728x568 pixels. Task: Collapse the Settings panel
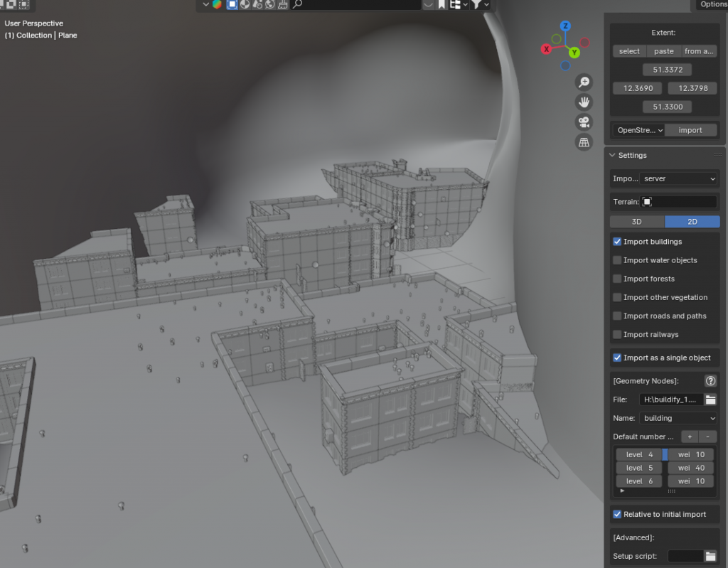tap(611, 155)
